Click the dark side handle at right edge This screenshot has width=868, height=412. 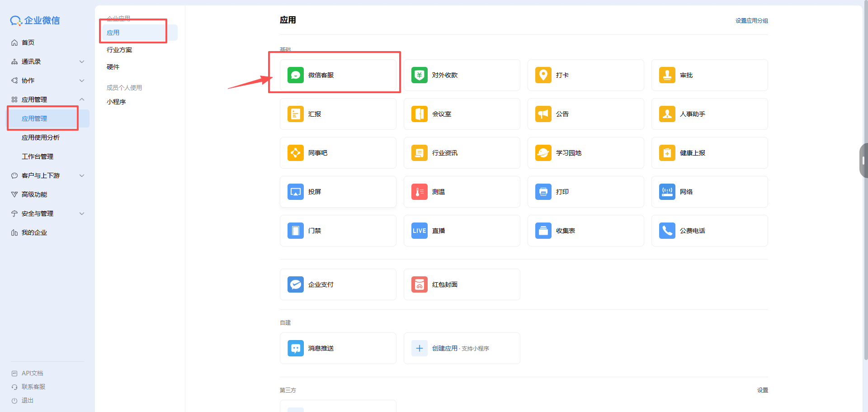(x=863, y=161)
